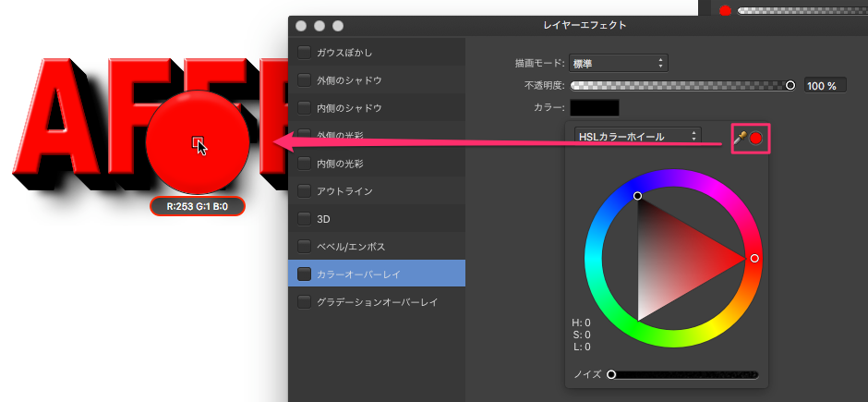The width and height of the screenshot is (868, 402).
Task: Close the レイヤーエフェクト window
Action: point(301,25)
